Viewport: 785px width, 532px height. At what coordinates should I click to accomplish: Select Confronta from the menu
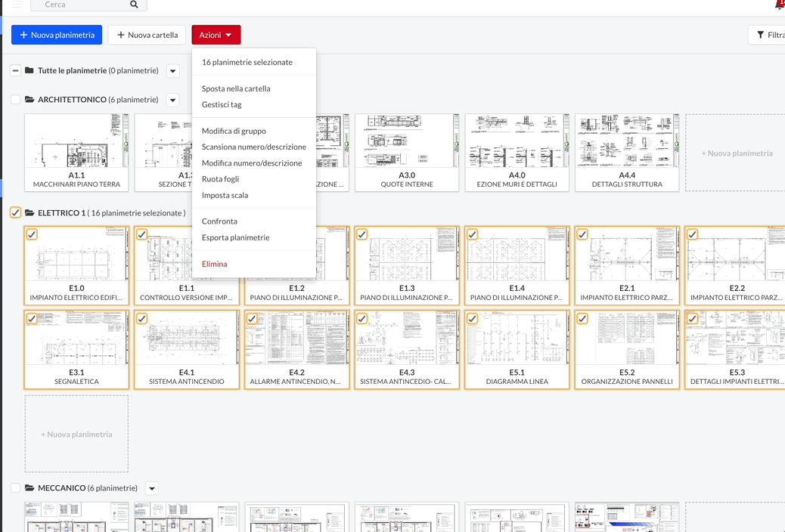(x=219, y=221)
